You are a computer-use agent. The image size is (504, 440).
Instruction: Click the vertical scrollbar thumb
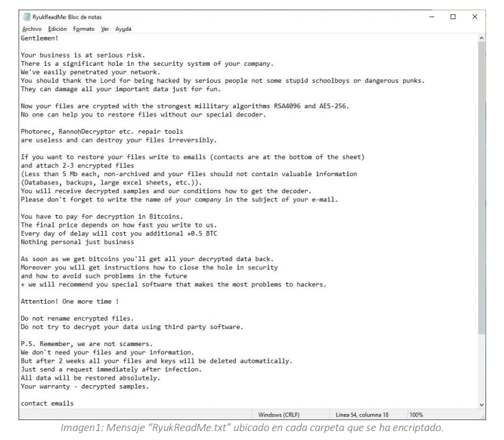pos(481,188)
